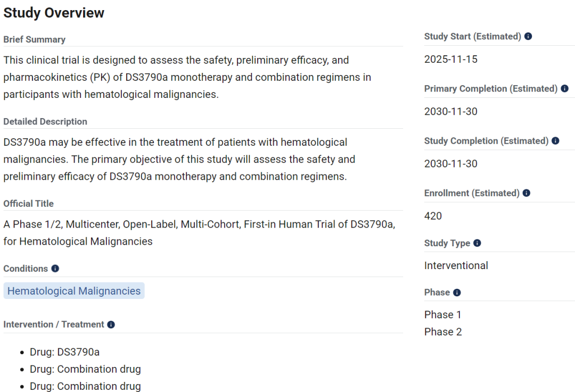Click the second Drug: Combination drug entry
The image size is (575, 392).
[85, 386]
